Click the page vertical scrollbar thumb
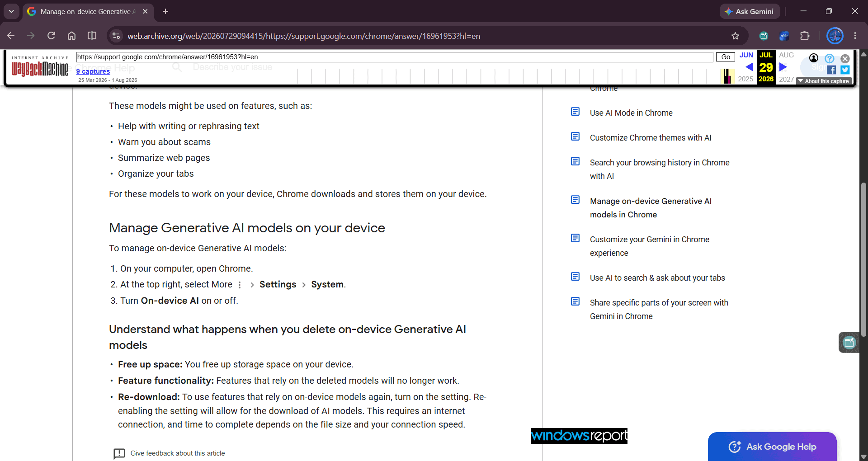This screenshot has width=868, height=461. [x=863, y=260]
